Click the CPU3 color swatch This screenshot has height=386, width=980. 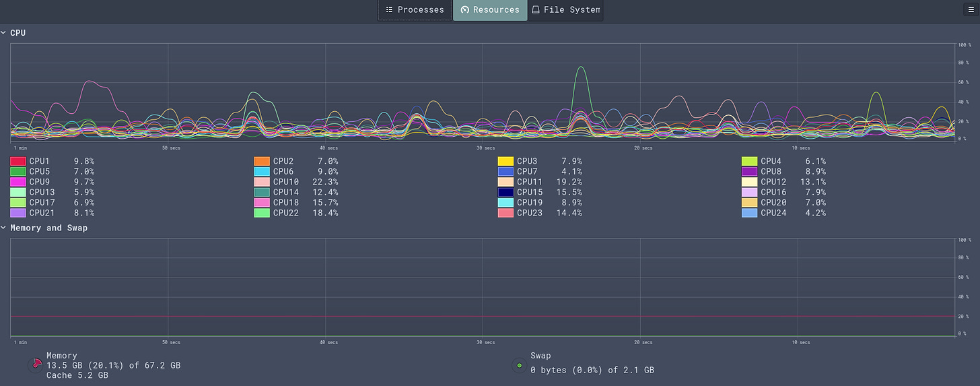(x=505, y=161)
